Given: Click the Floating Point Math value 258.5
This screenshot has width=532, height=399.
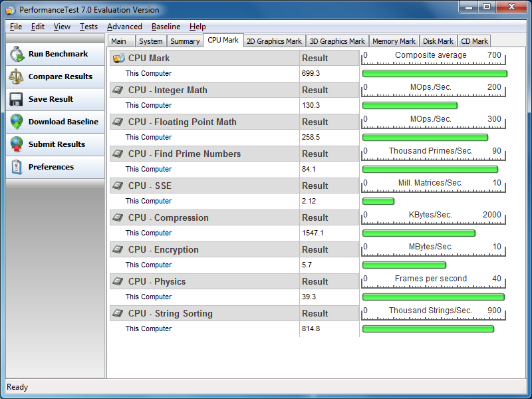Looking at the screenshot, I should tap(311, 137).
